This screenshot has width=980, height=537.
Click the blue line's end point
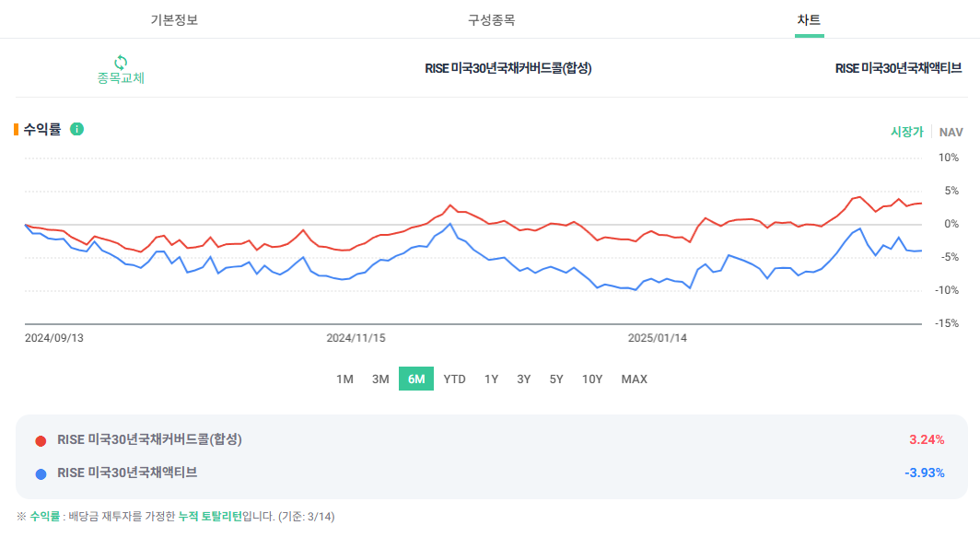pyautogui.click(x=921, y=251)
